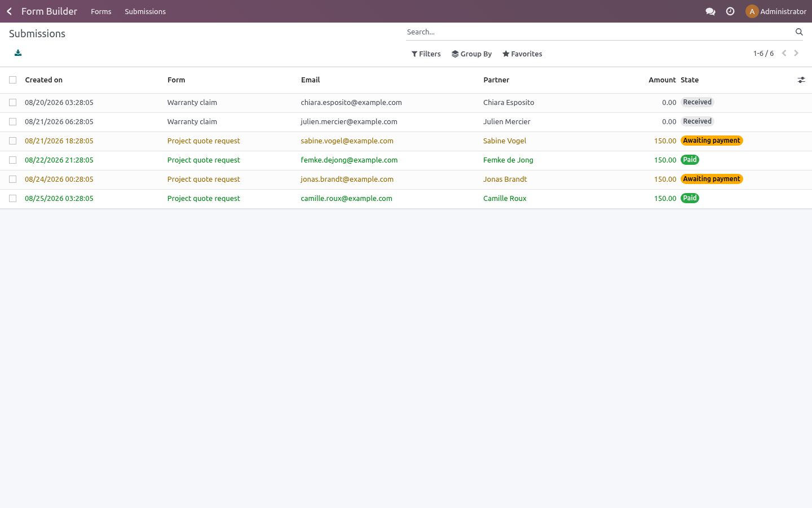Click Warranty claim in Chiara Esposito row
Viewport: 812px width, 508px height.
tap(192, 103)
